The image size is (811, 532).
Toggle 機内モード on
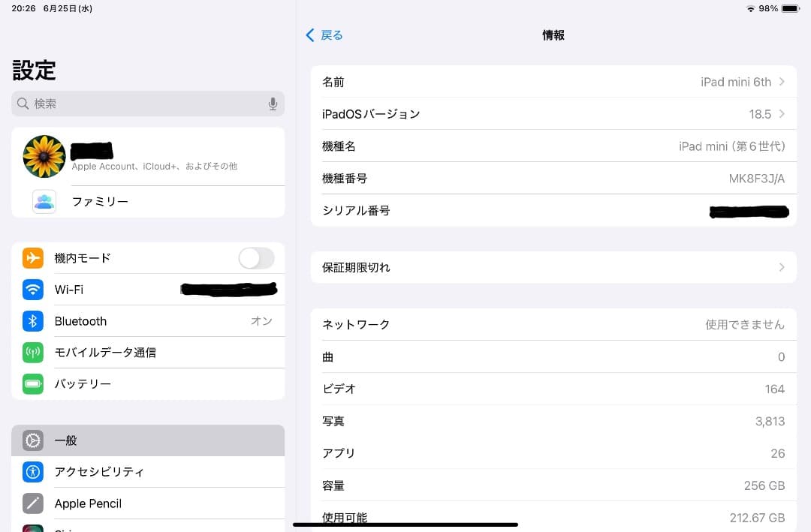click(256, 258)
